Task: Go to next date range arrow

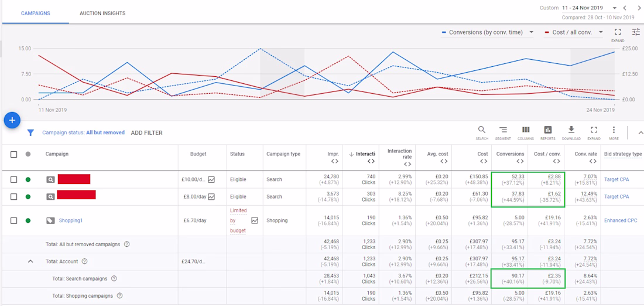Action: [639, 8]
